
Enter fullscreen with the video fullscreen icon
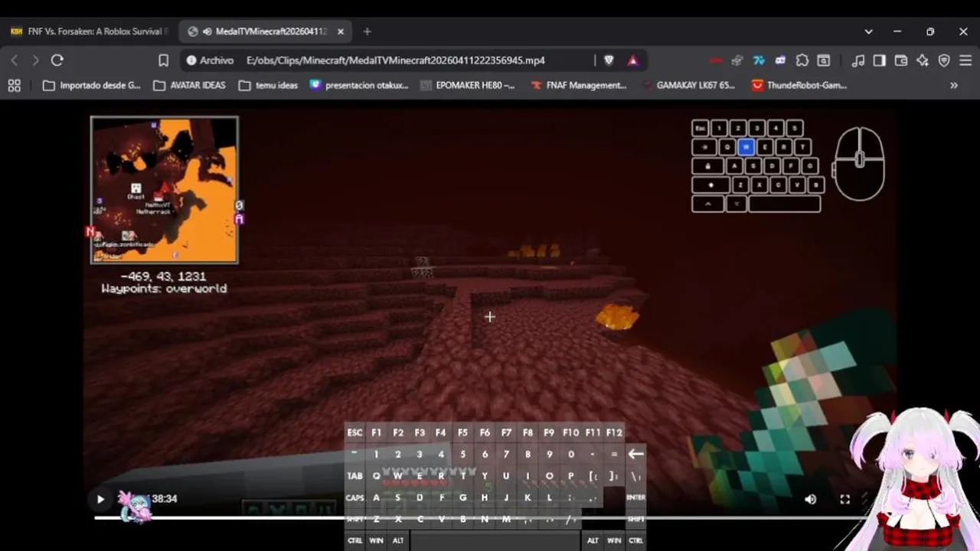844,499
